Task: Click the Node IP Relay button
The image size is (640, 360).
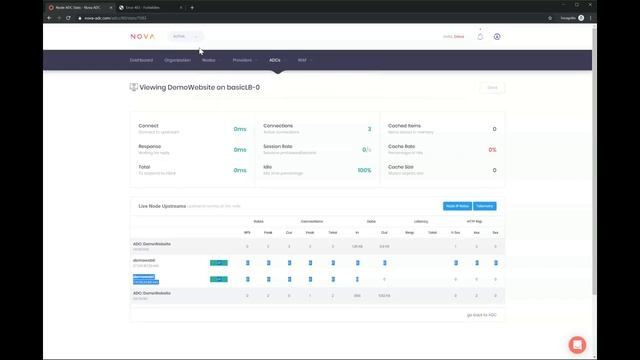Action: 457,206
